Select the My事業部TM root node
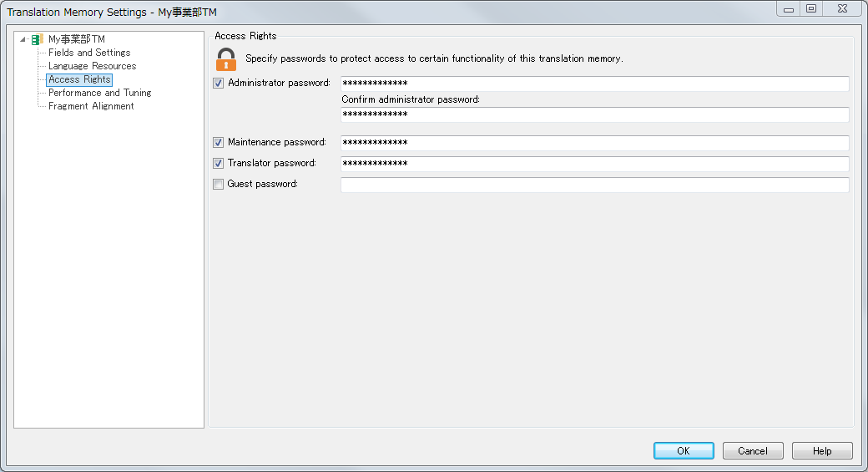The width and height of the screenshot is (868, 472). click(77, 39)
